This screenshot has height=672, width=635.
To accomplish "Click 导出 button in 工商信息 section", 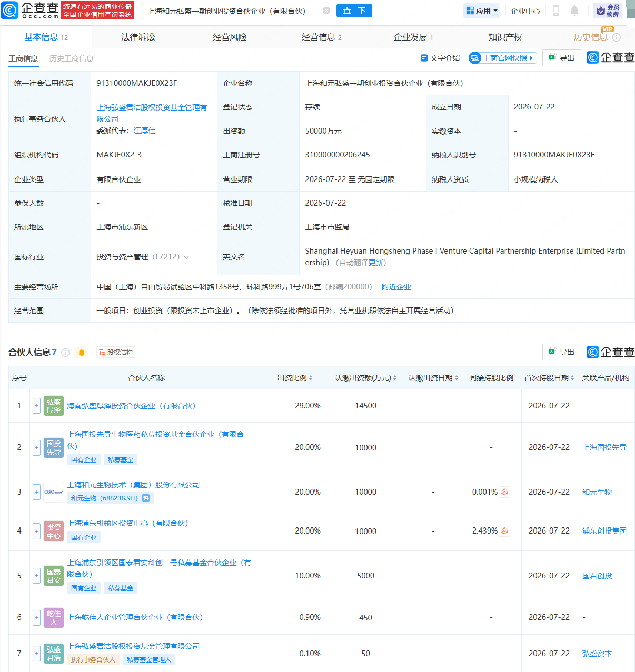I will 561,58.
